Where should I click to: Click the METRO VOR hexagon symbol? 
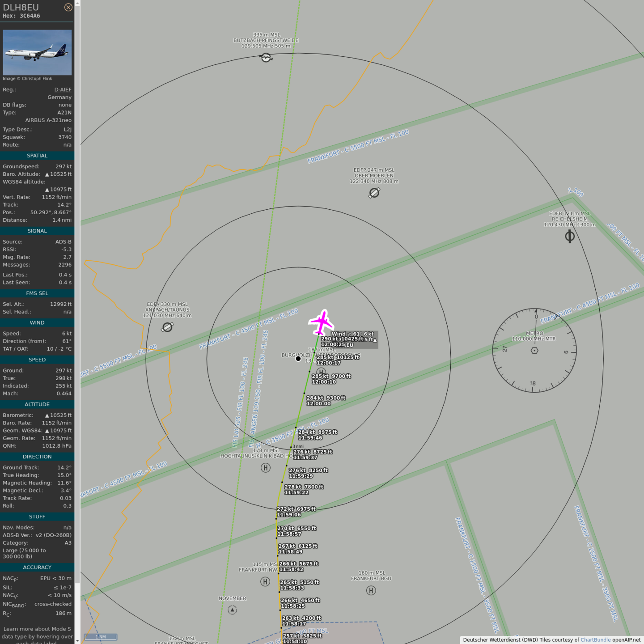click(x=534, y=351)
